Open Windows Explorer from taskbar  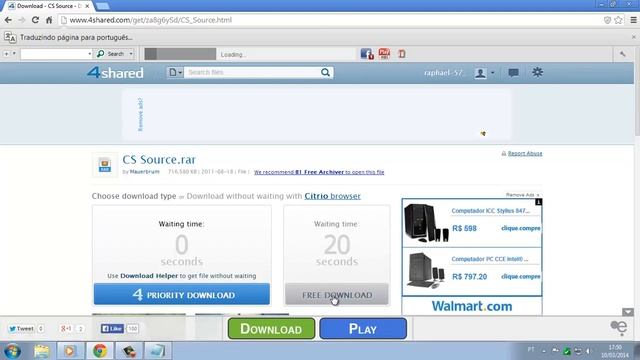[41, 351]
